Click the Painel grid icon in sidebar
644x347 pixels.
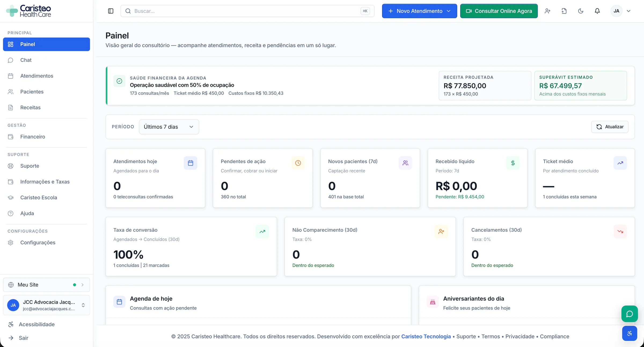[x=10, y=44]
